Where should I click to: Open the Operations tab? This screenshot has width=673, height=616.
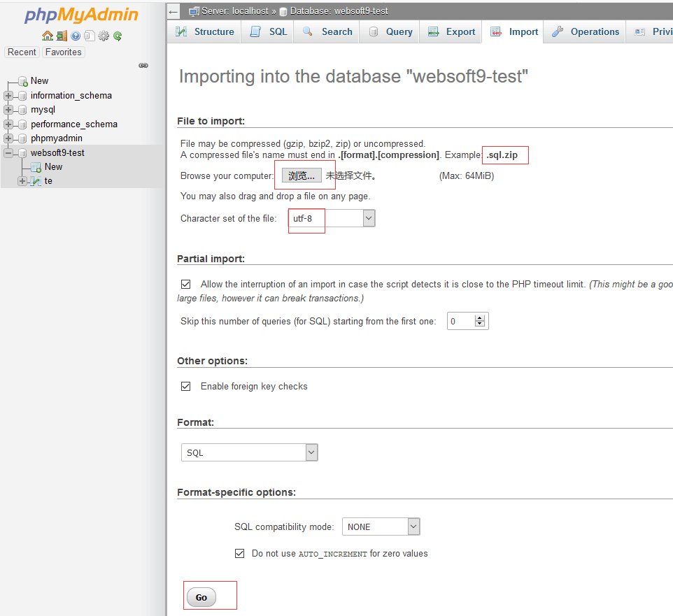click(585, 31)
